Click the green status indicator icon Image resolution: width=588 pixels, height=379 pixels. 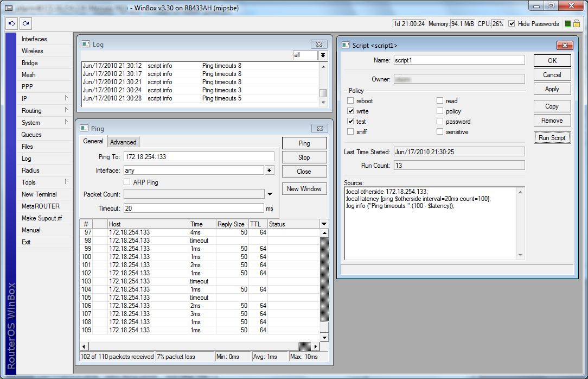568,24
